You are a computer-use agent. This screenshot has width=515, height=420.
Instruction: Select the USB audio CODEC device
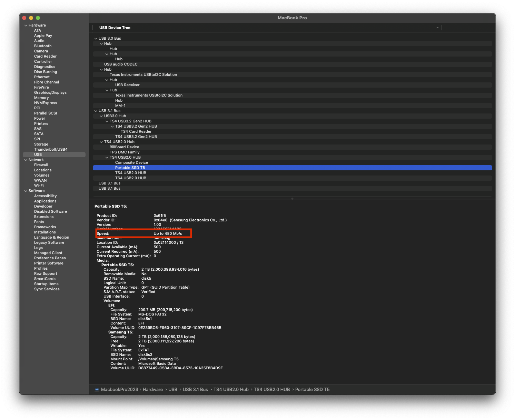[x=293, y=64]
